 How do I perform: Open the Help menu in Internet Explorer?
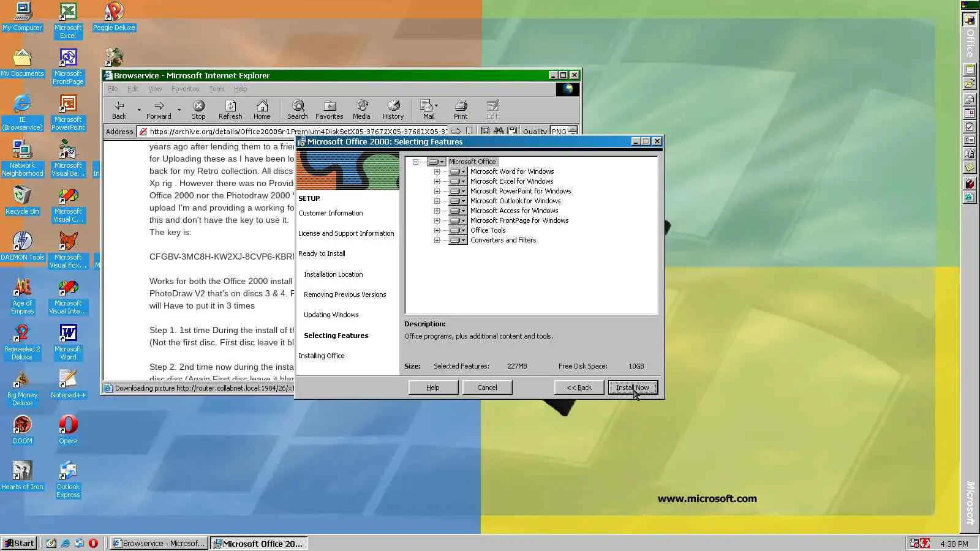(241, 89)
